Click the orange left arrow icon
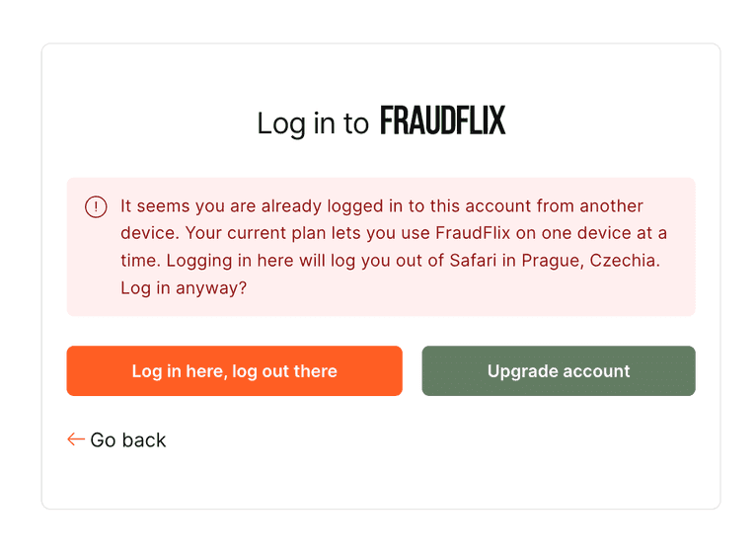The image size is (756, 557). [76, 439]
